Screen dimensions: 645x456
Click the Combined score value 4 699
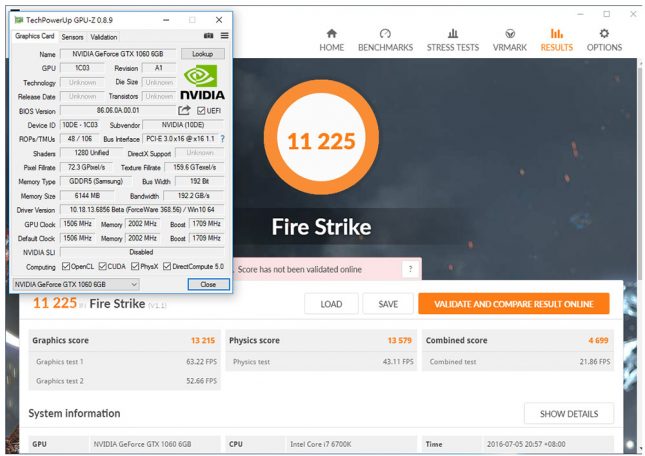[598, 340]
